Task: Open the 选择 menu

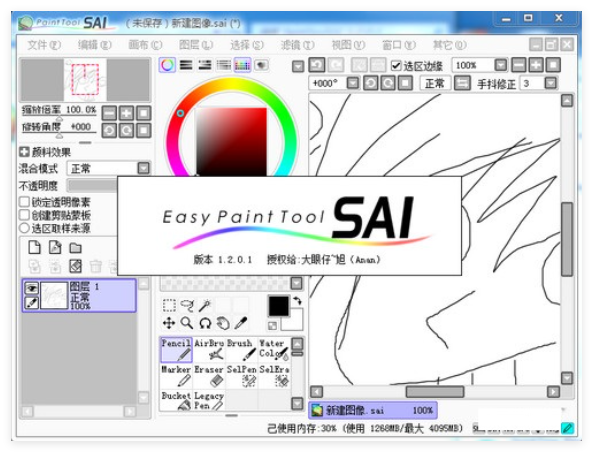Action: 247,45
